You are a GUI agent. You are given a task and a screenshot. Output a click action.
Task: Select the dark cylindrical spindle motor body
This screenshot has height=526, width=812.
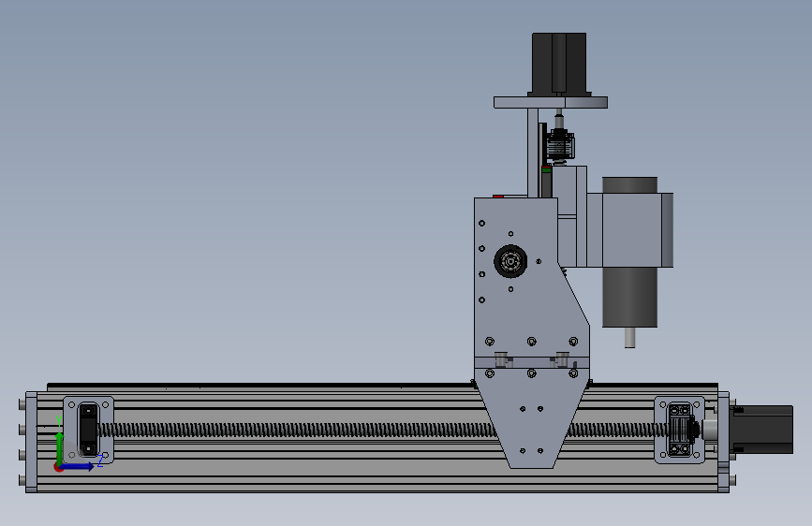pyautogui.click(x=629, y=298)
